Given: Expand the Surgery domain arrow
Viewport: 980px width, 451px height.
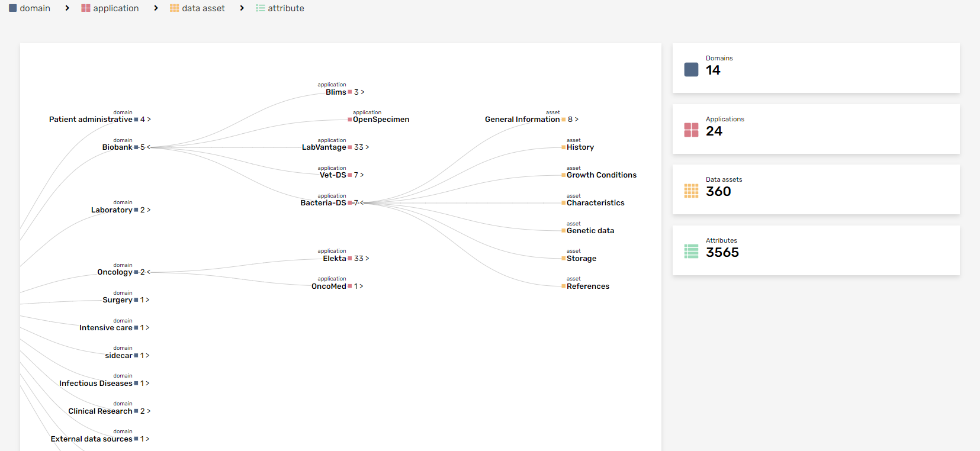Looking at the screenshot, I should [x=148, y=300].
